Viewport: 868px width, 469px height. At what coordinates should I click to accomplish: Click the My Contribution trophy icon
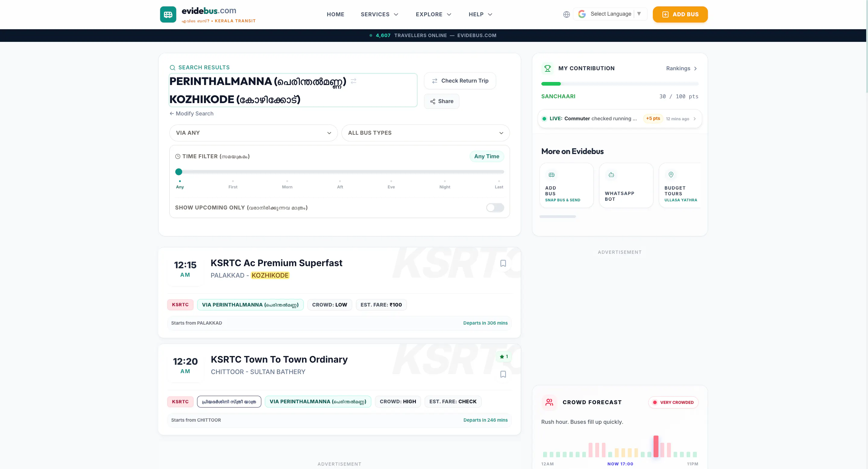548,68
